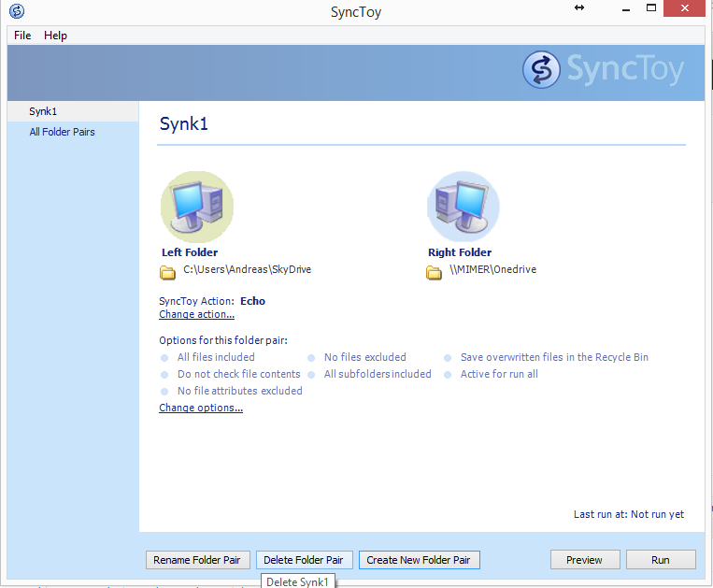This screenshot has width=713, height=588.
Task: Open the Change options... link
Action: pos(201,408)
